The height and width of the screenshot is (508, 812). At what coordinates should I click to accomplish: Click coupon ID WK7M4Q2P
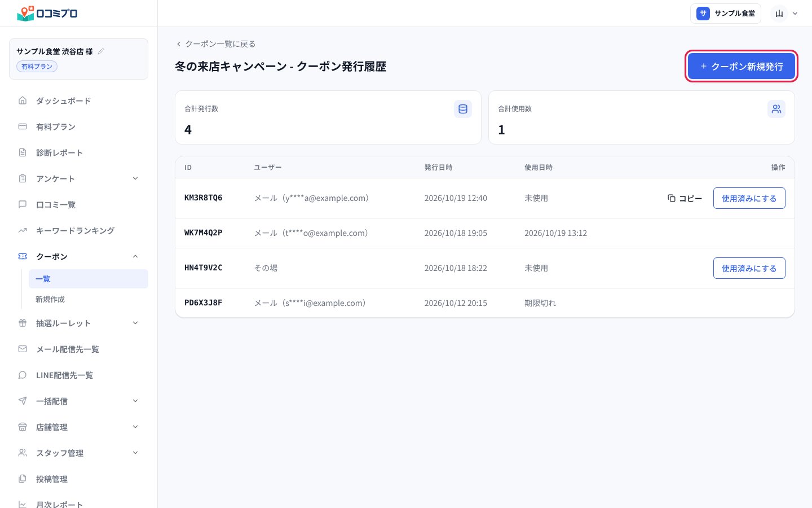pos(203,233)
